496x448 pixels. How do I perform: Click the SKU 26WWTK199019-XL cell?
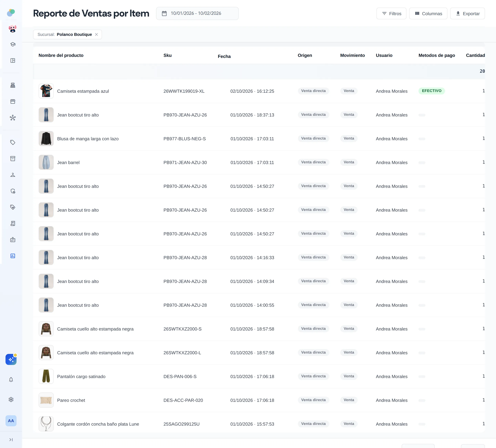(184, 91)
